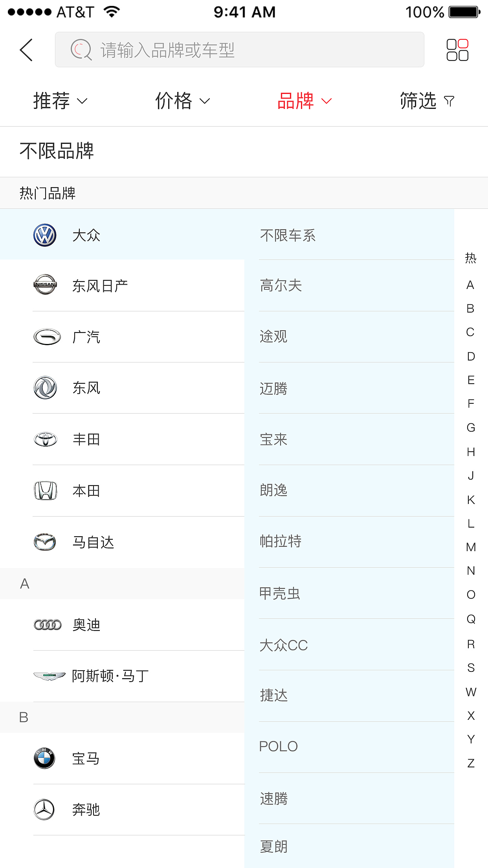The image size is (488, 868).
Task: Tap the Volkswagen logo icon
Action: (x=45, y=235)
